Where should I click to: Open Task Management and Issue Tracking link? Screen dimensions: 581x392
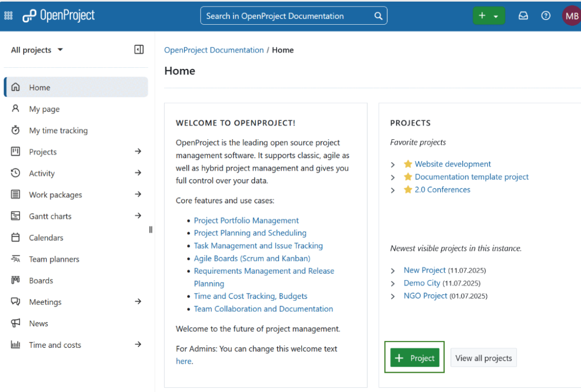point(258,246)
